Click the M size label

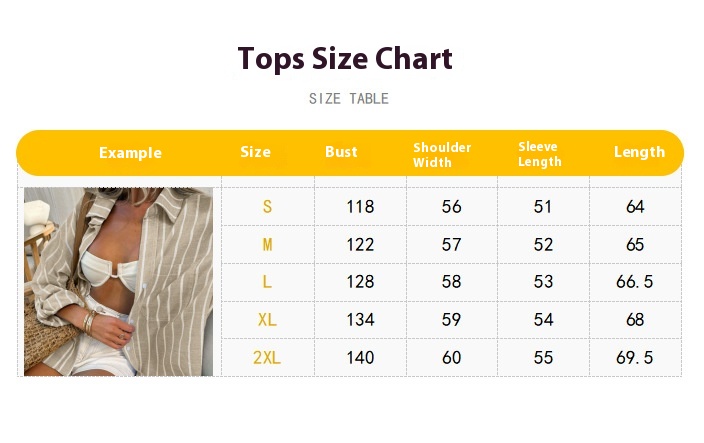click(x=267, y=245)
